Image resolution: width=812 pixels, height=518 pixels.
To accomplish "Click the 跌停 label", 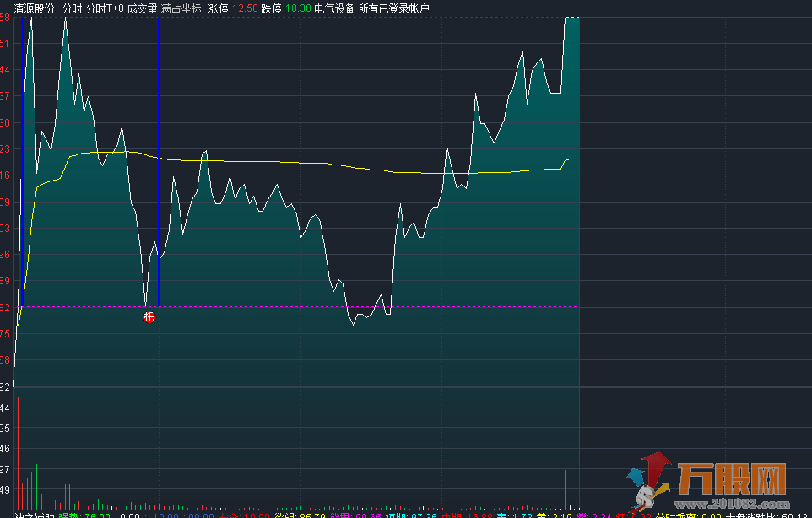I will [x=271, y=8].
